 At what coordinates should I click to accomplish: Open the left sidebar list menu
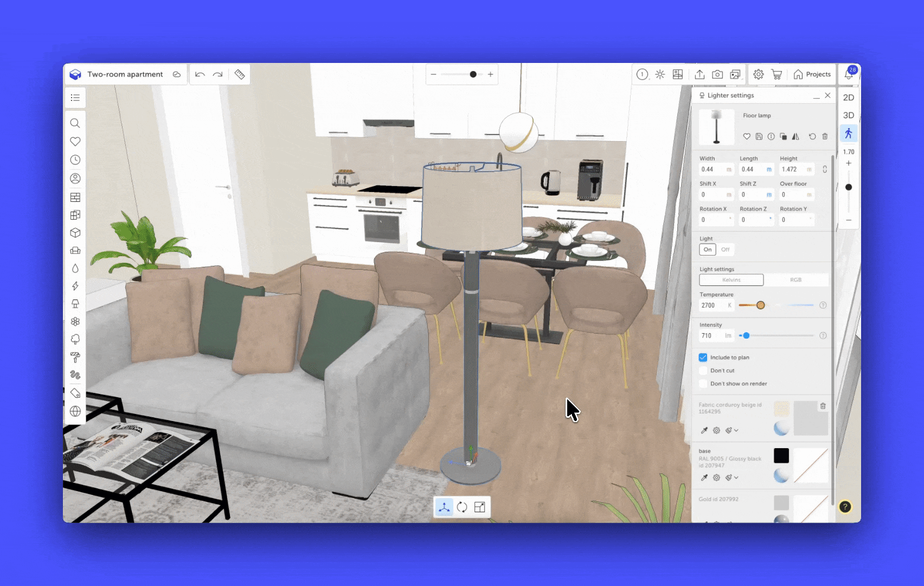tap(75, 98)
